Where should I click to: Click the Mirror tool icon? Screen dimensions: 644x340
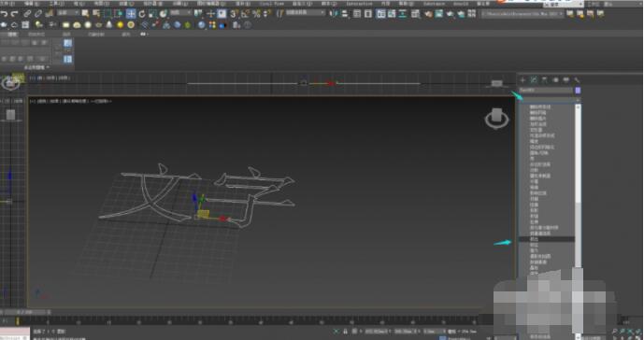334,14
